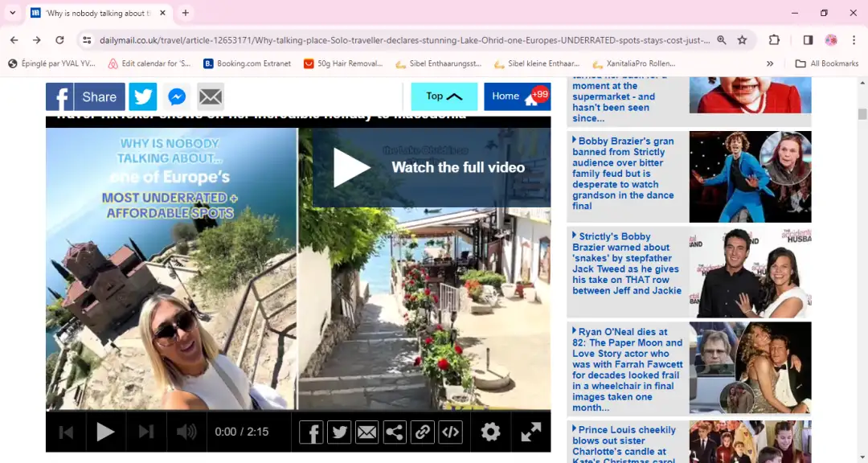
Task: Click the Twitter share icon above video
Action: click(x=143, y=96)
